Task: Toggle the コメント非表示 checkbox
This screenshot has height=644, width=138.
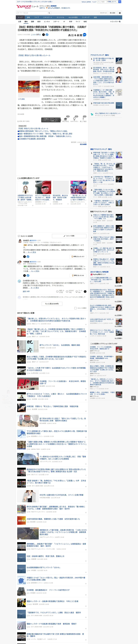Action: tap(75, 308)
